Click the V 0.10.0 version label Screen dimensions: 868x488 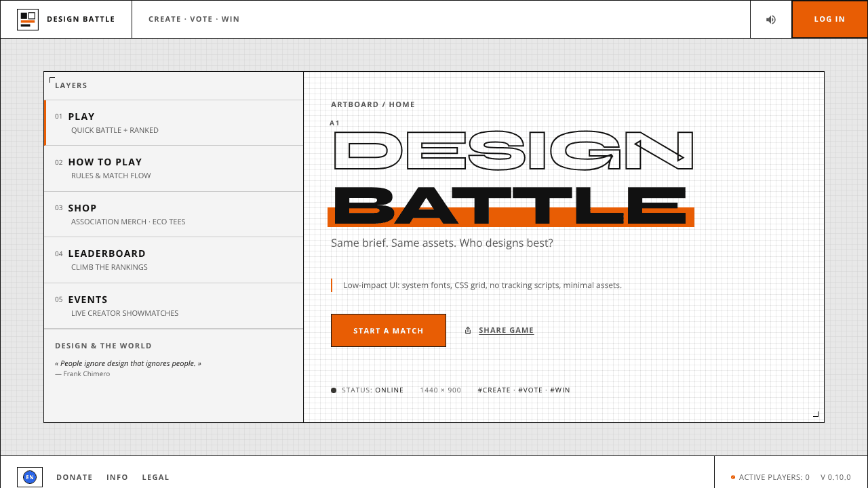835,477
